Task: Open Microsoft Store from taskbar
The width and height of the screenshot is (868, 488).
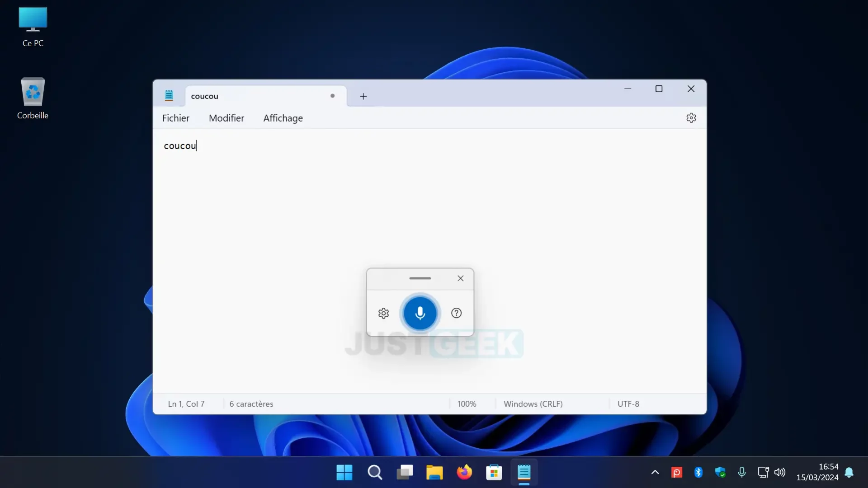Action: pos(494,473)
